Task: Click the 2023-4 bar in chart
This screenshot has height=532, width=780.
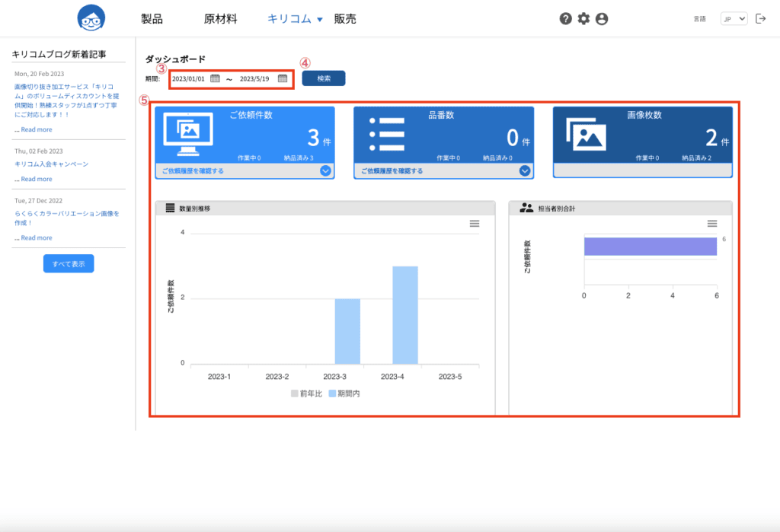Action: point(405,315)
